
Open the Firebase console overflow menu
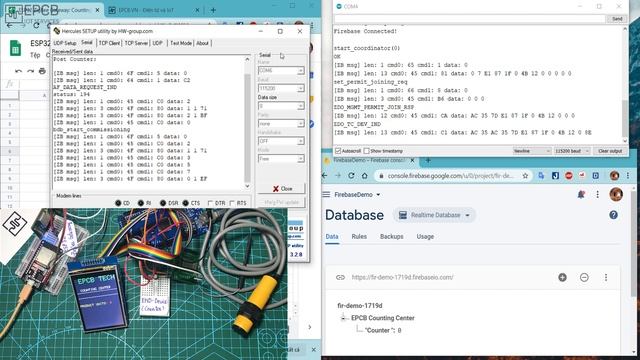(x=598, y=195)
